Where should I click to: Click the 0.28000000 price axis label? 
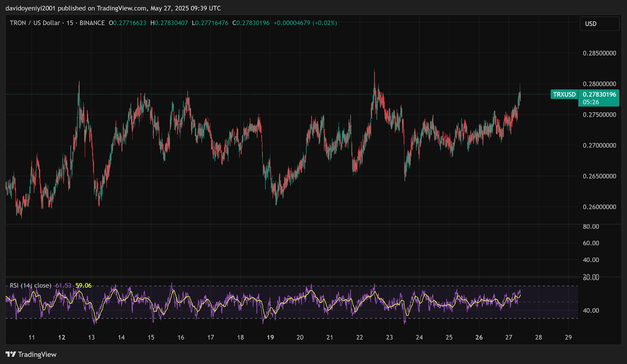[599, 84]
